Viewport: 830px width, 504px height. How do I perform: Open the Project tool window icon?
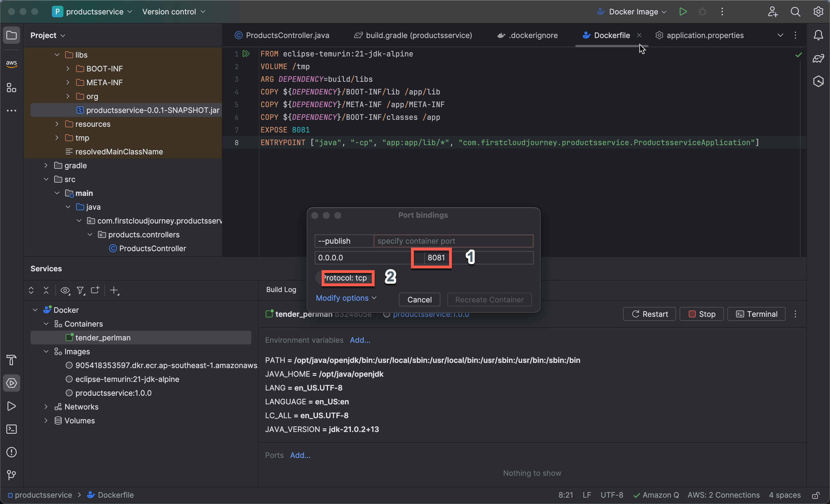coord(12,35)
